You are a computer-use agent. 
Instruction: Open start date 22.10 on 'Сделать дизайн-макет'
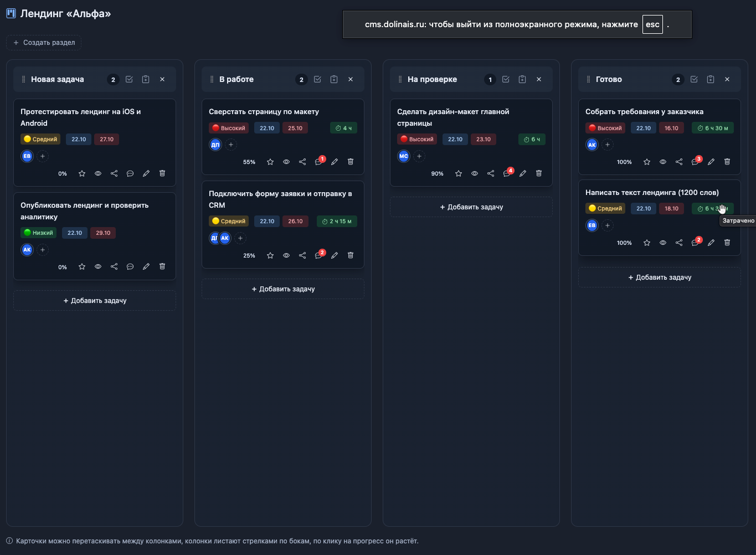455,139
